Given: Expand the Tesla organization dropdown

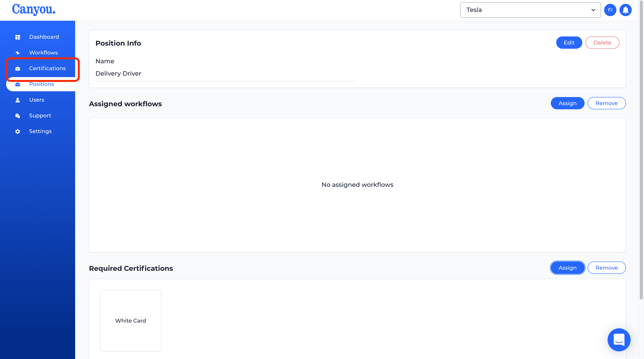Looking at the screenshot, I should (530, 10).
